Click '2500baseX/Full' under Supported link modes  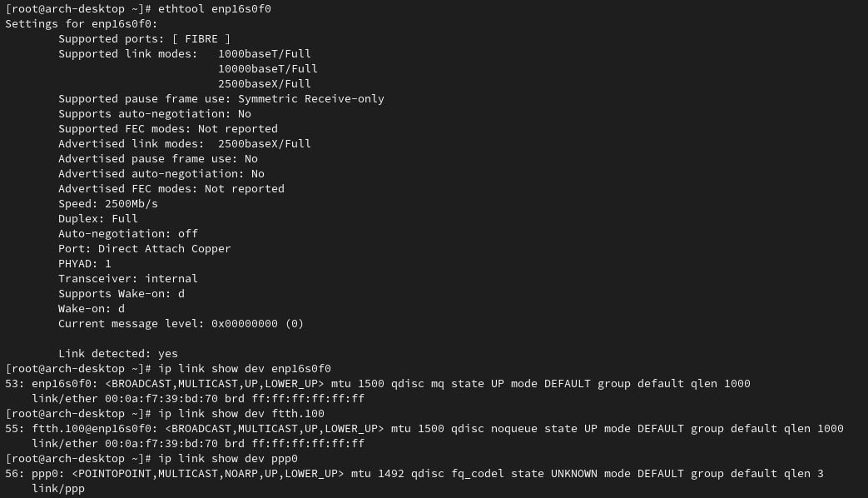pyautogui.click(x=264, y=83)
